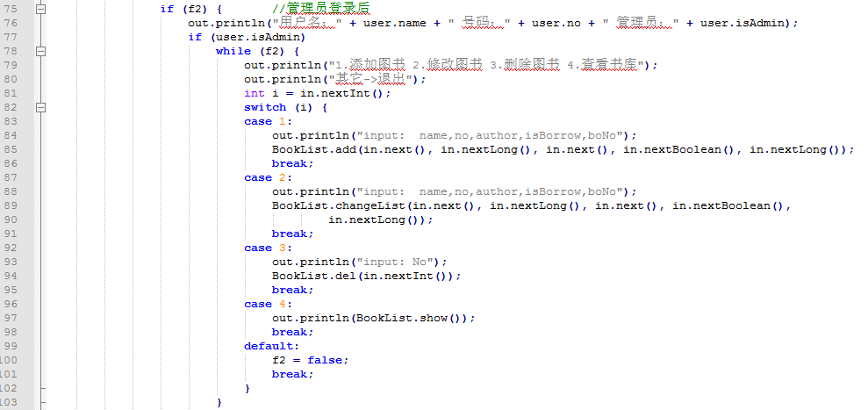868x410 pixels.
Task: Click the 'case 2:' label
Action: coord(269,178)
